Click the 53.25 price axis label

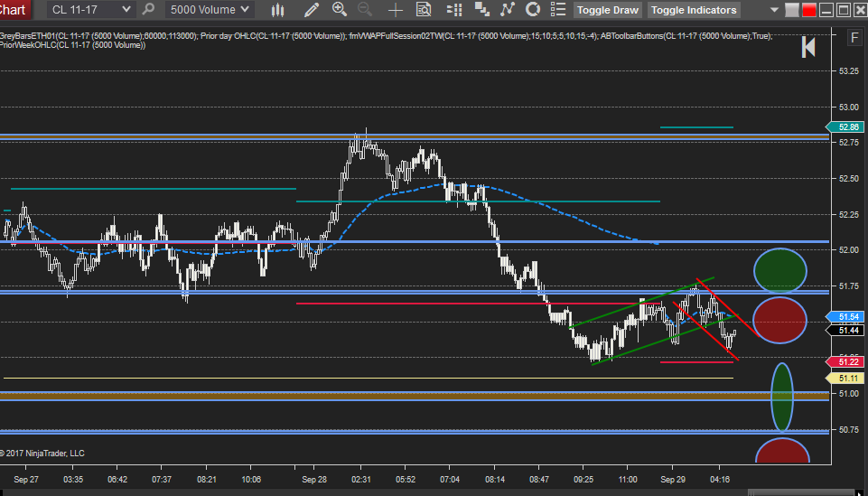click(849, 71)
